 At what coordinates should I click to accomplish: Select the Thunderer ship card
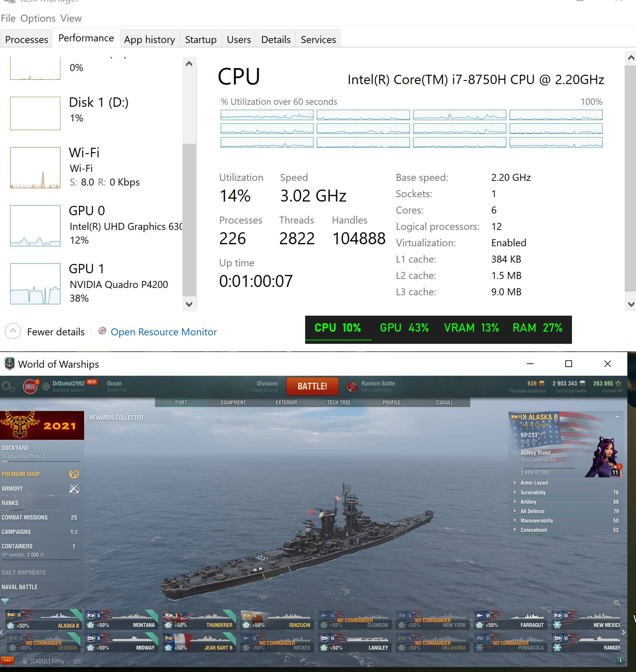(x=199, y=619)
